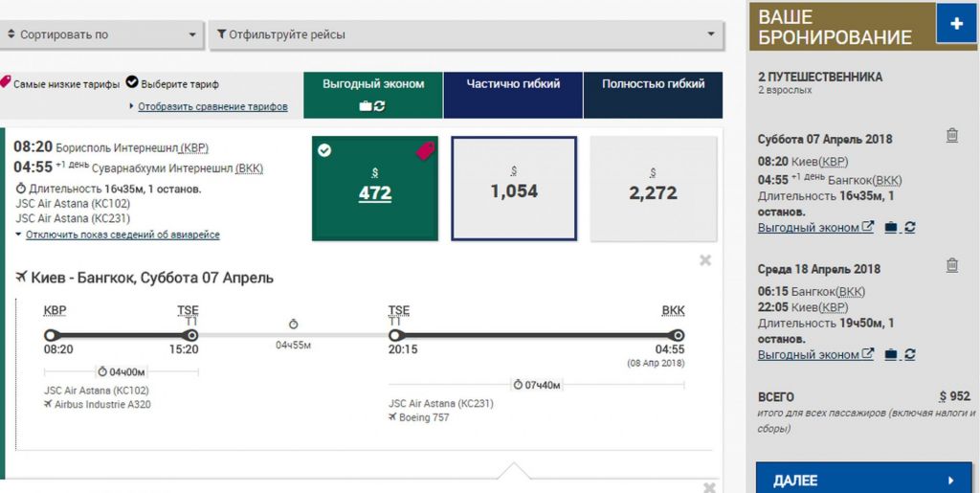980x493 pixels.
Task: Click the plus icon in booking header
Action: coord(955,24)
